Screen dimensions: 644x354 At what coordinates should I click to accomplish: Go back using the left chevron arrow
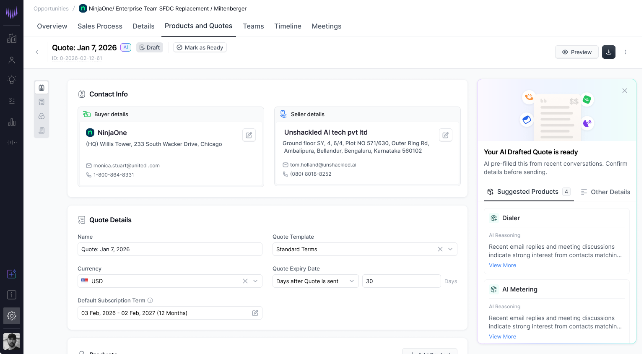(x=37, y=52)
